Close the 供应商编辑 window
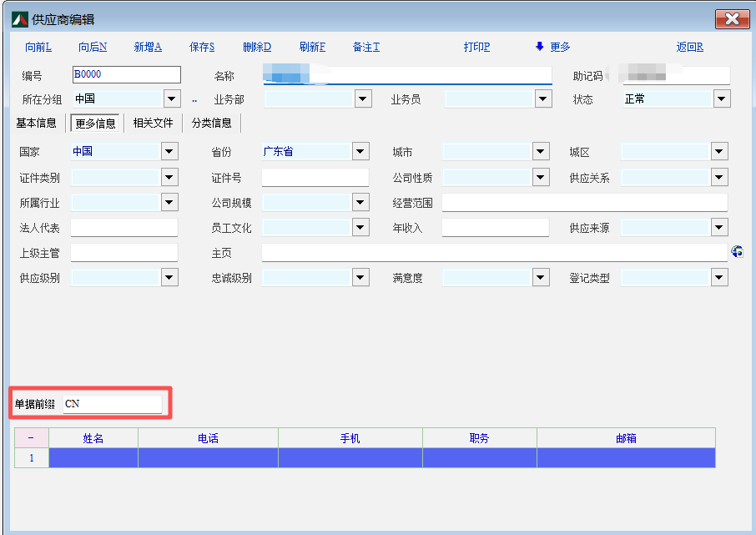The image size is (756, 535). [x=731, y=19]
